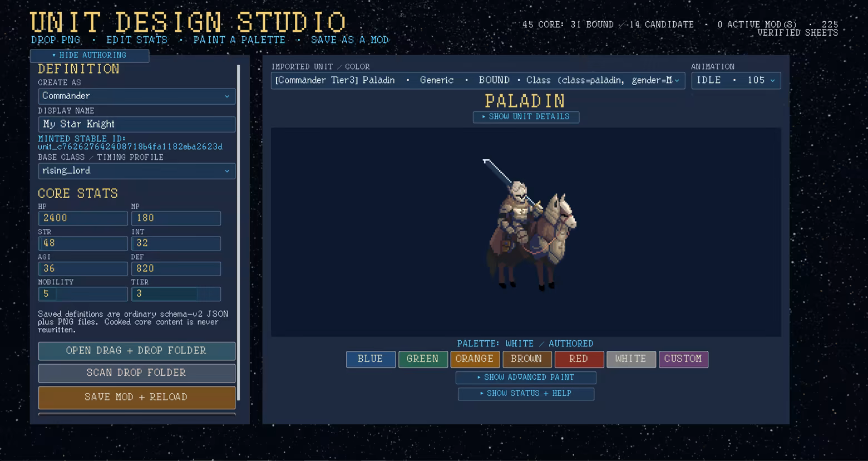Screen dimensions: 868x461
Task: Adjust the Tier value slider
Action: click(176, 294)
